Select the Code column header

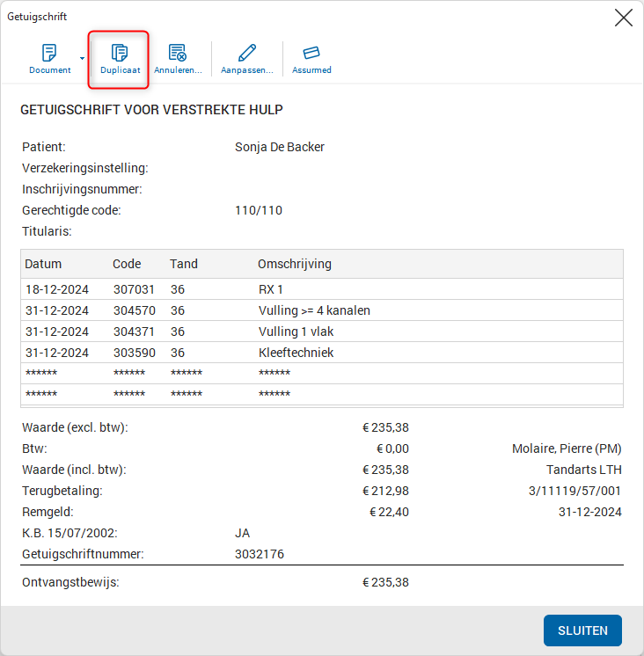[127, 264]
